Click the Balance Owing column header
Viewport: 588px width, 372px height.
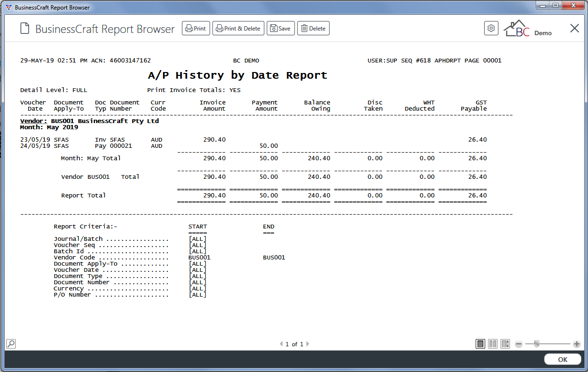pos(317,105)
